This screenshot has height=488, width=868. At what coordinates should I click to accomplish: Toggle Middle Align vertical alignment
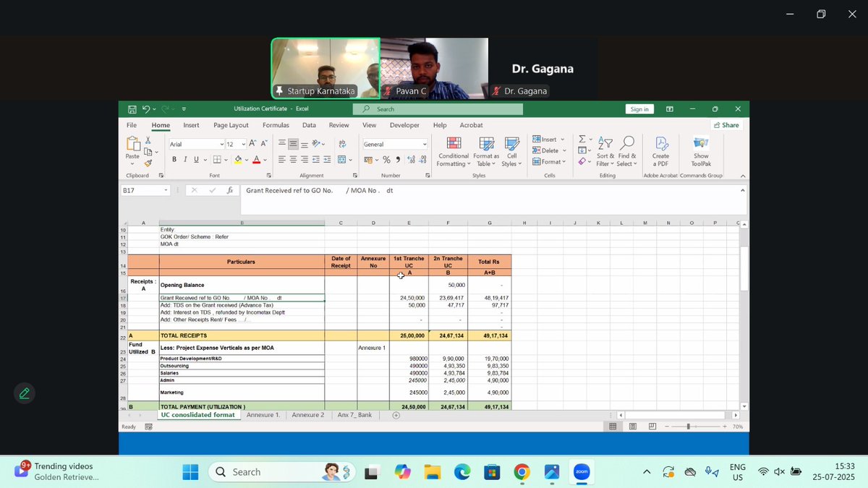(x=294, y=144)
